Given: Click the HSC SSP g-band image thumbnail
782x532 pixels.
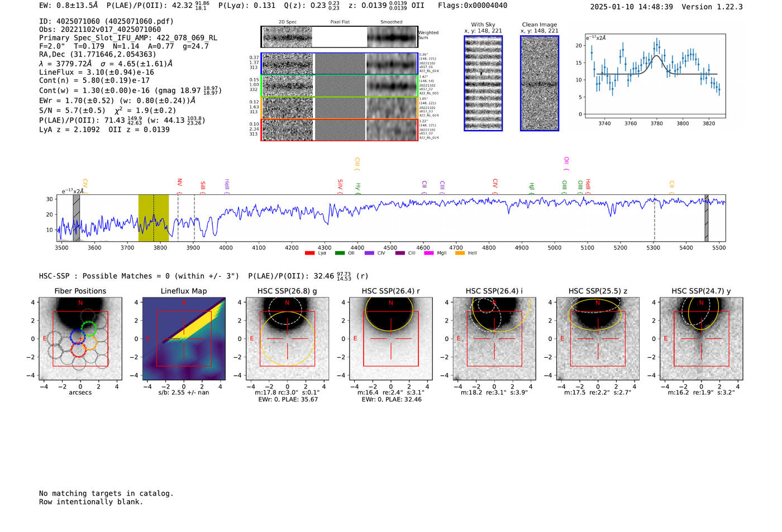Looking at the screenshot, I should [288, 338].
